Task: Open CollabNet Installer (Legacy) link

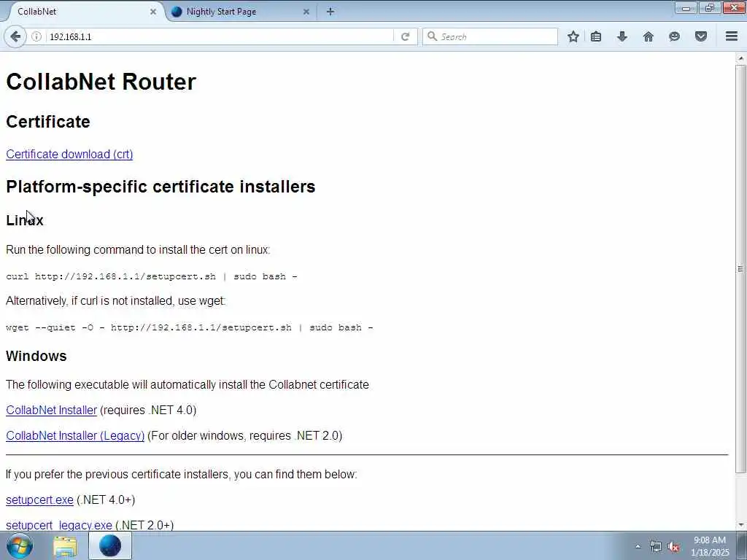Action: tap(75, 436)
